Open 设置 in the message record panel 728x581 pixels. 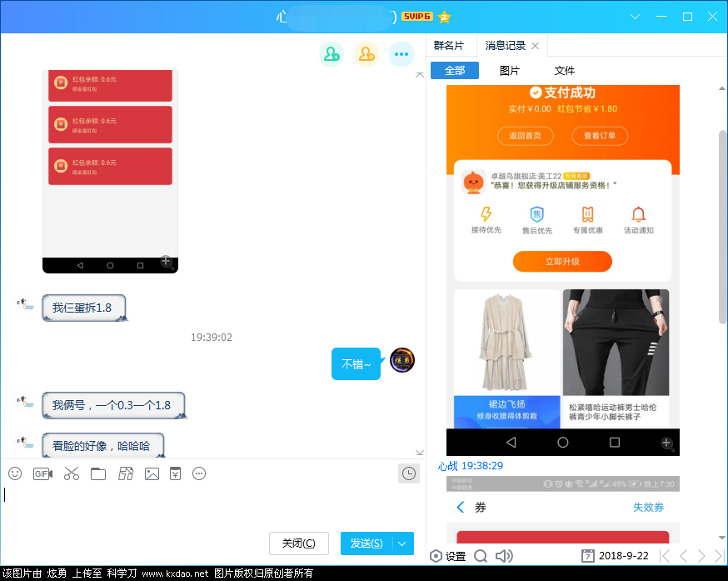tap(450, 555)
